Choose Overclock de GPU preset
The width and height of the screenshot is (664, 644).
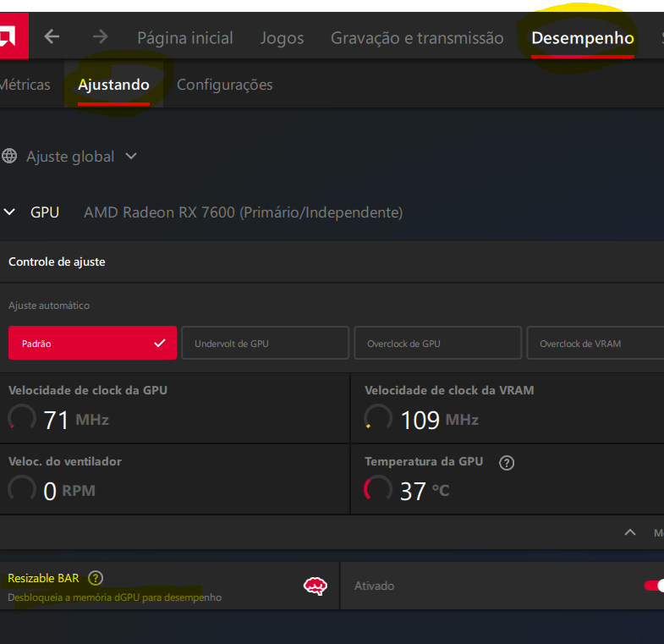click(x=437, y=343)
